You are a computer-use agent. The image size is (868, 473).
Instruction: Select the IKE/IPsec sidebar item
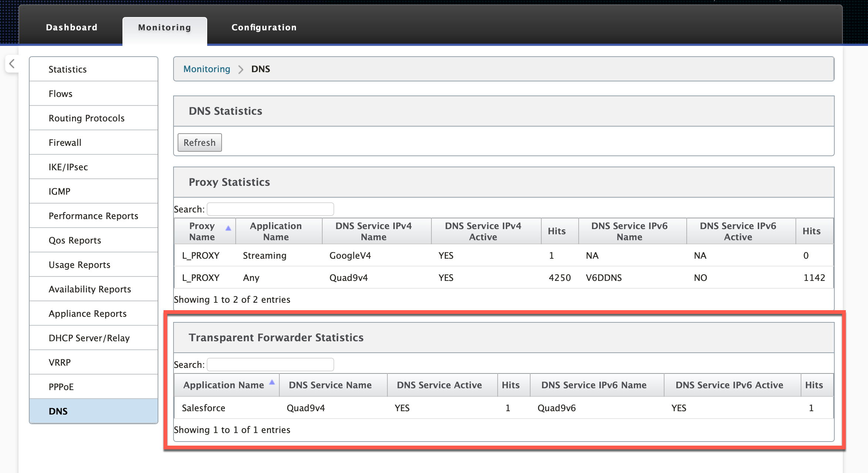point(94,167)
